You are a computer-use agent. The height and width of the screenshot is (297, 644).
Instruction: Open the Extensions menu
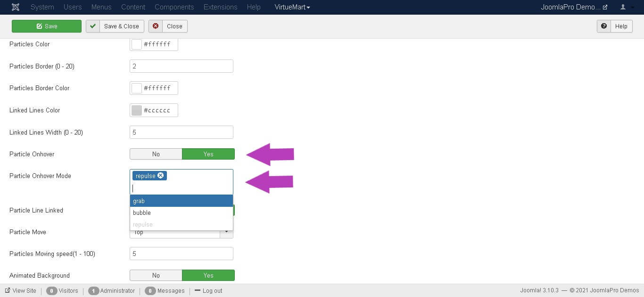point(220,7)
